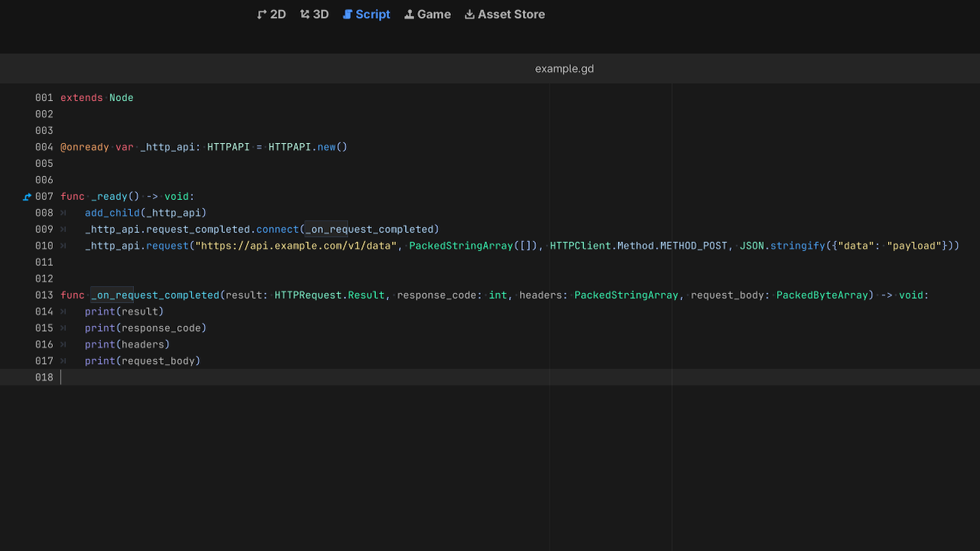Click the api.example.com URL string
Screen dimensions: 980x551
296,246
